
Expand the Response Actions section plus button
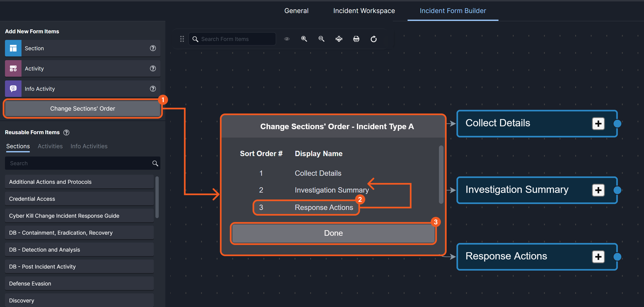(598, 257)
